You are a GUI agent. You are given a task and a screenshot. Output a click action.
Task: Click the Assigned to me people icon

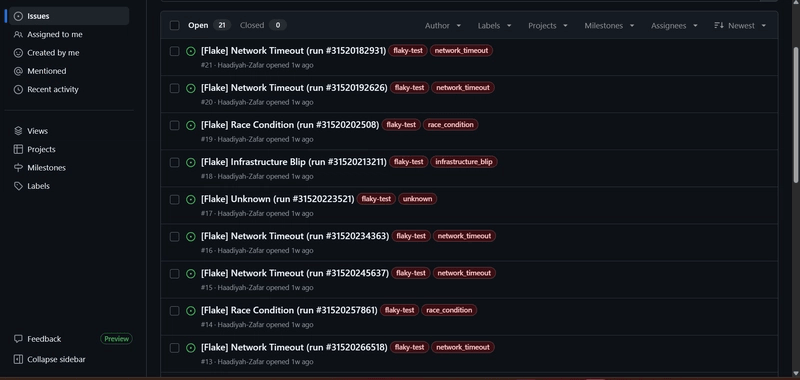tap(18, 35)
